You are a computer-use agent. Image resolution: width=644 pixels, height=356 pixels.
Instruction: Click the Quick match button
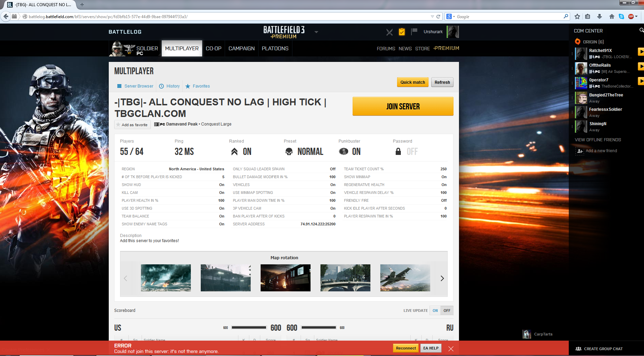click(x=412, y=82)
